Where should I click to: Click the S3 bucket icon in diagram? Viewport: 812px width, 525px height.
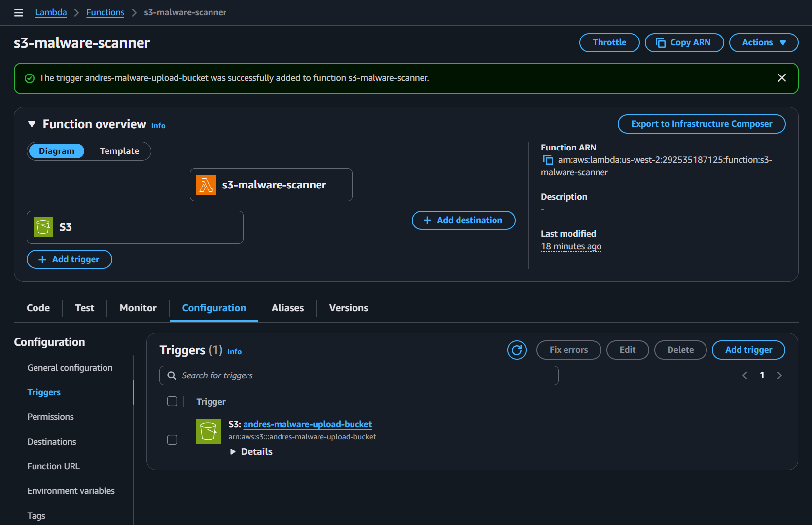tap(43, 227)
